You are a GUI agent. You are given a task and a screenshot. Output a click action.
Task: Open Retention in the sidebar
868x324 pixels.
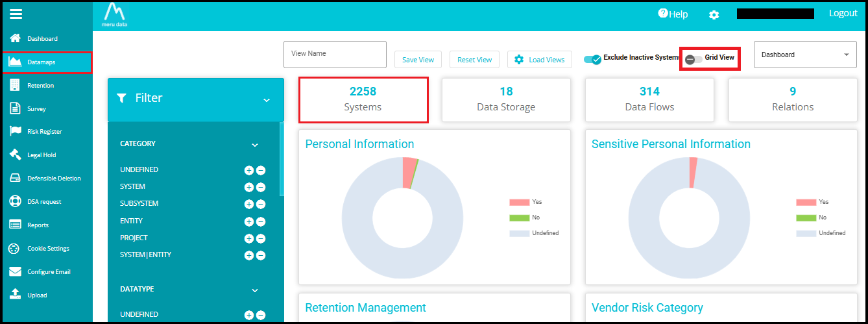click(x=40, y=86)
